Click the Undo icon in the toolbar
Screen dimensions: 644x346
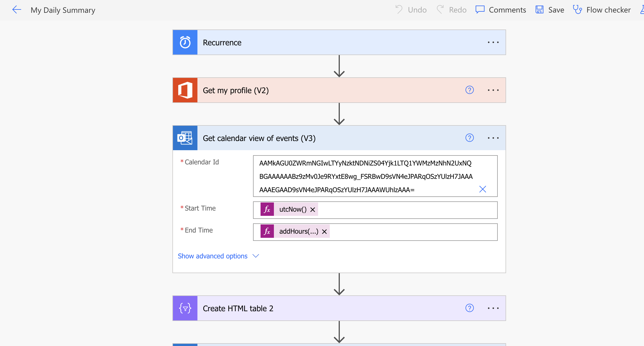coord(399,9)
